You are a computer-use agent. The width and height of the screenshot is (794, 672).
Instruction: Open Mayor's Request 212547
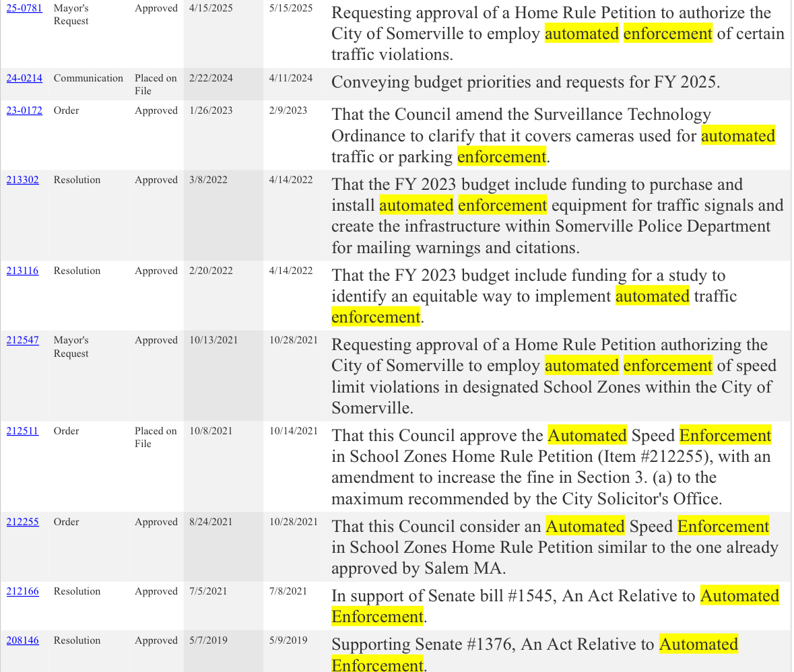(23, 340)
